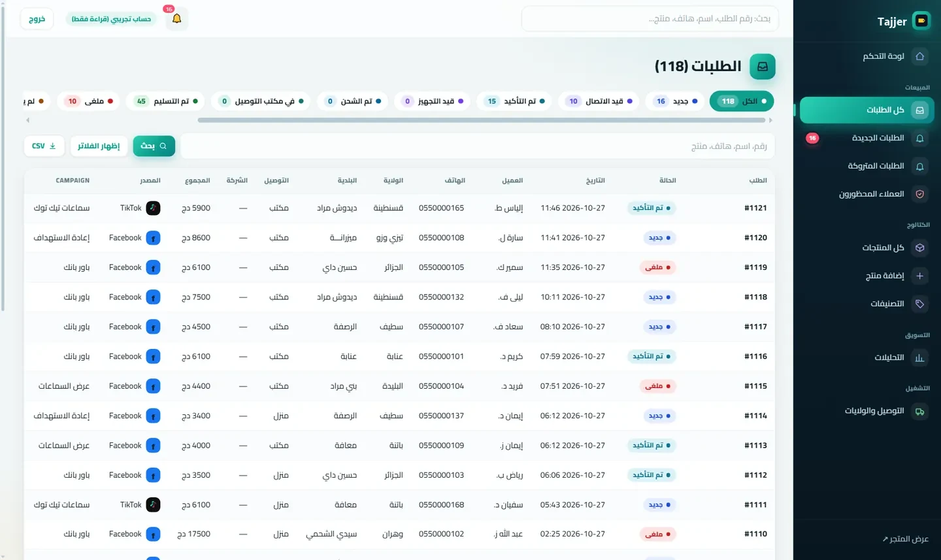The height and width of the screenshot is (560, 941).
Task: Click the status tabs horizontal scrollbar
Action: 482,120
